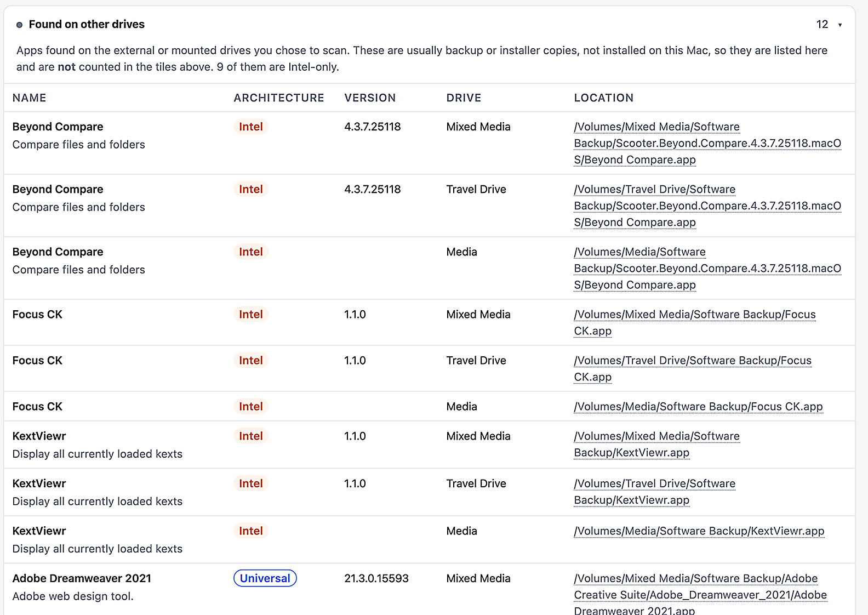Screen dimensions: 868x615
Task: Click Compare files and folders in the Media row
Action: pos(79,269)
